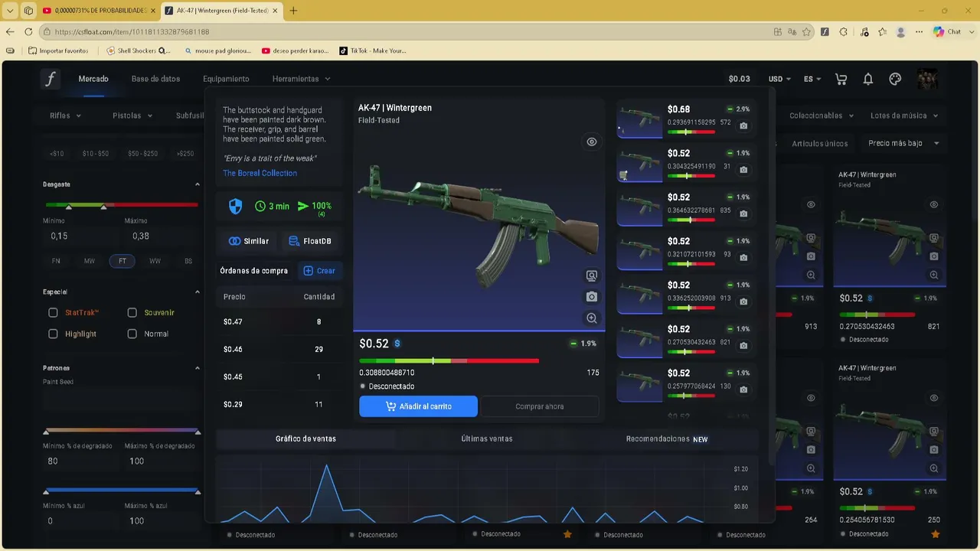Screen dimensions: 980x551
Task: Click the camera icon on the $0.68 listing
Action: (743, 126)
